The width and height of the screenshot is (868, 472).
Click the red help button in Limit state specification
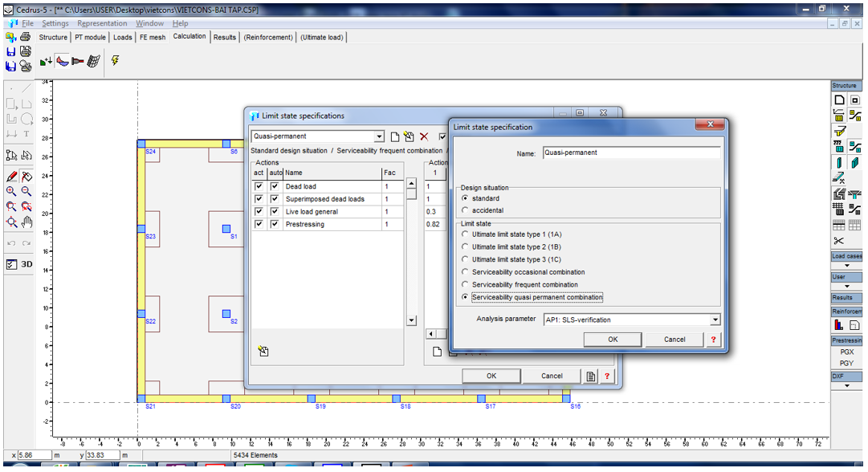coord(713,340)
